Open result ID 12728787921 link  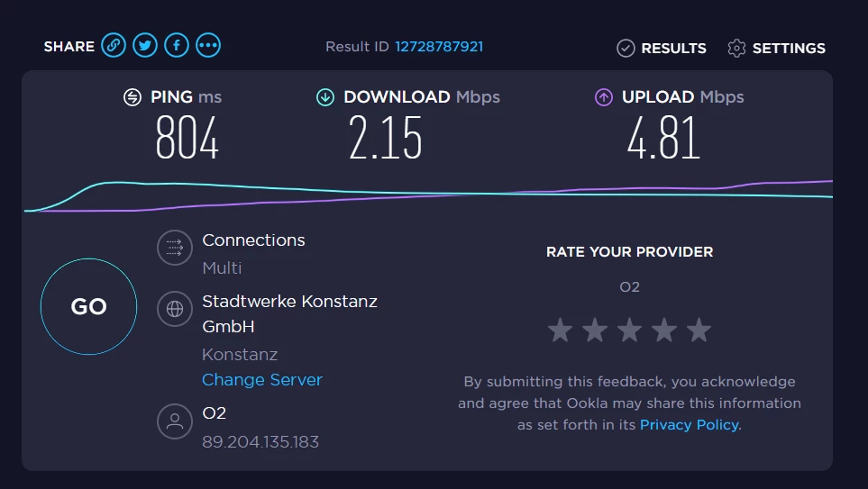[x=439, y=47]
